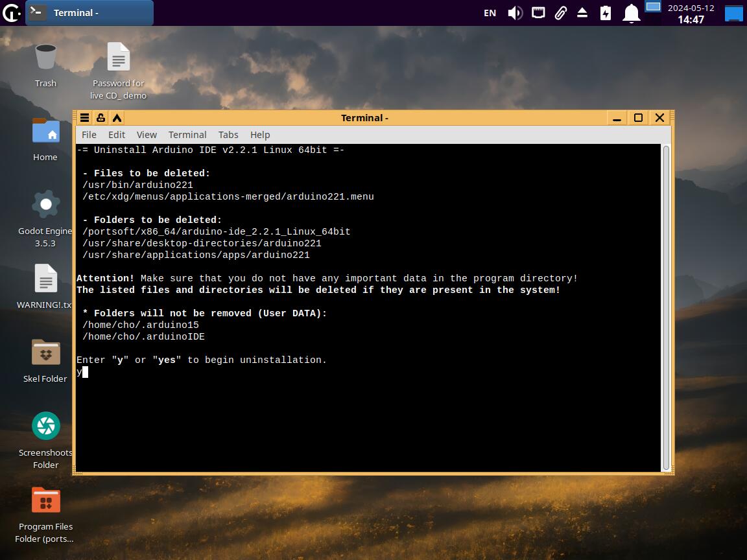The height and width of the screenshot is (560, 747).
Task: Open the File menu
Action: (x=89, y=135)
